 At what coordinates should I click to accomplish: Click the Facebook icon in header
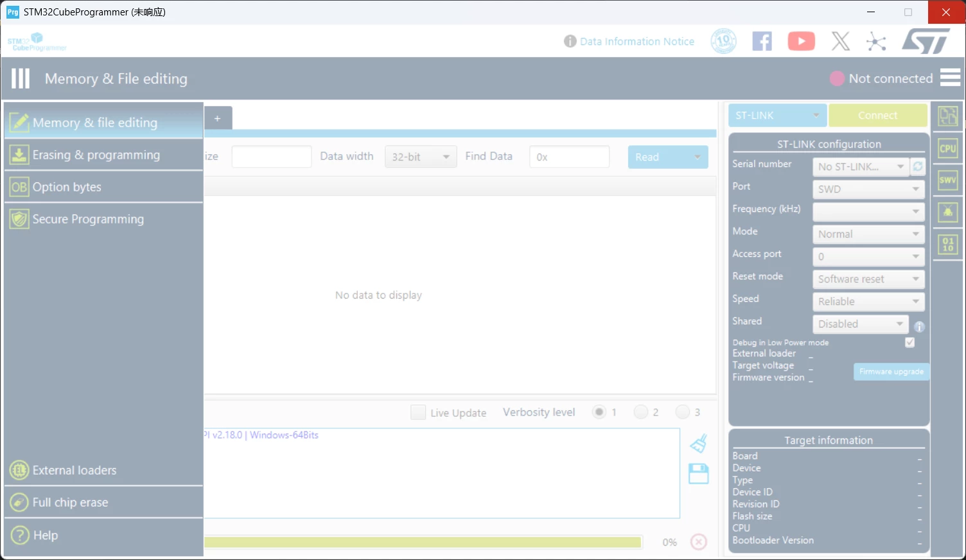[762, 41]
